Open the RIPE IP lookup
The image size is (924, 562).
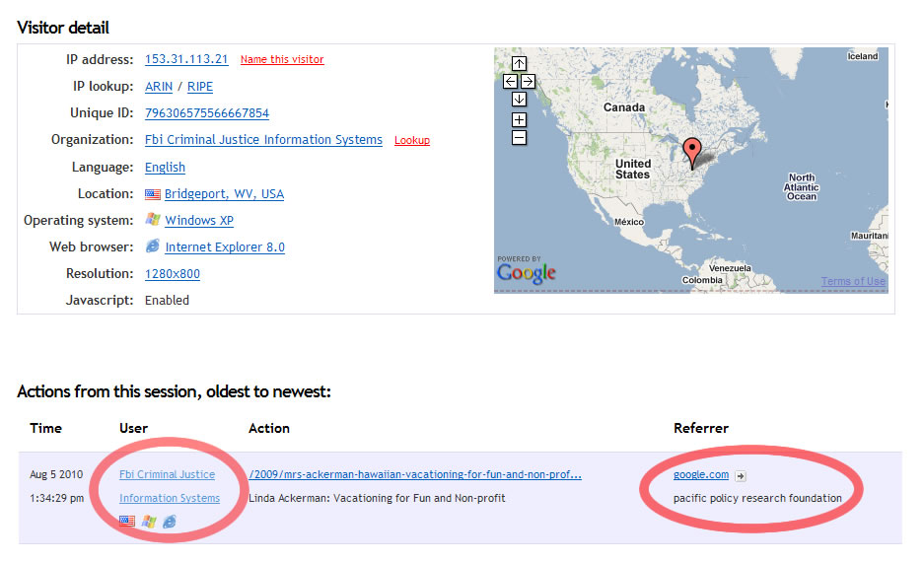pos(200,87)
